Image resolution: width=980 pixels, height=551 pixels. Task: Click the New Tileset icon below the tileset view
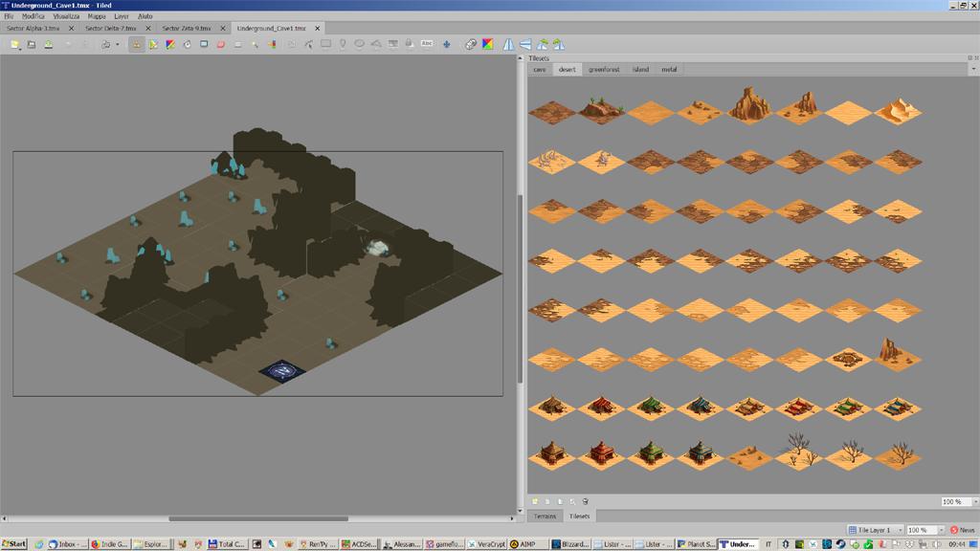[x=535, y=501]
